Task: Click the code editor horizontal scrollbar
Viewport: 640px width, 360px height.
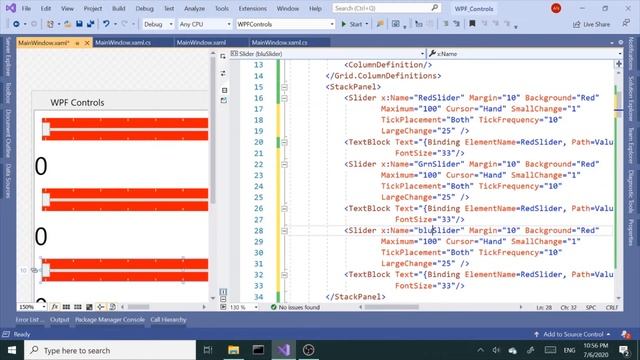Action: [391, 307]
